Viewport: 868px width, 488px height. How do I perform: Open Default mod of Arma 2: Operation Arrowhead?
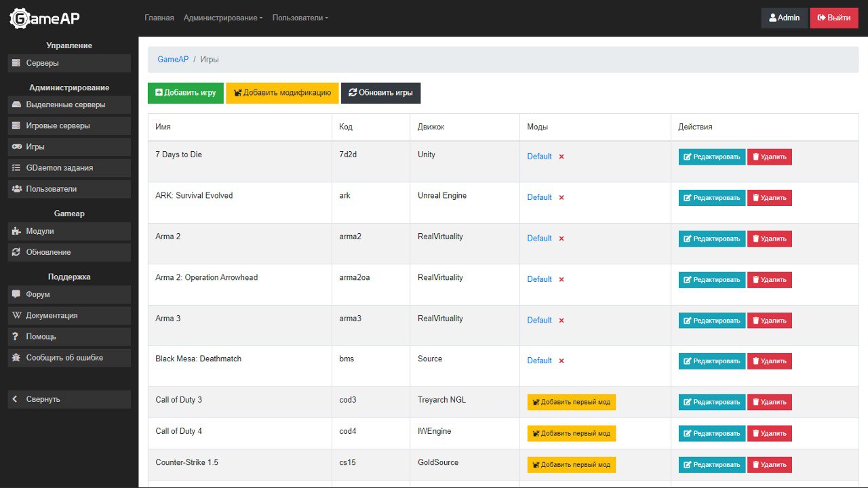pos(540,279)
